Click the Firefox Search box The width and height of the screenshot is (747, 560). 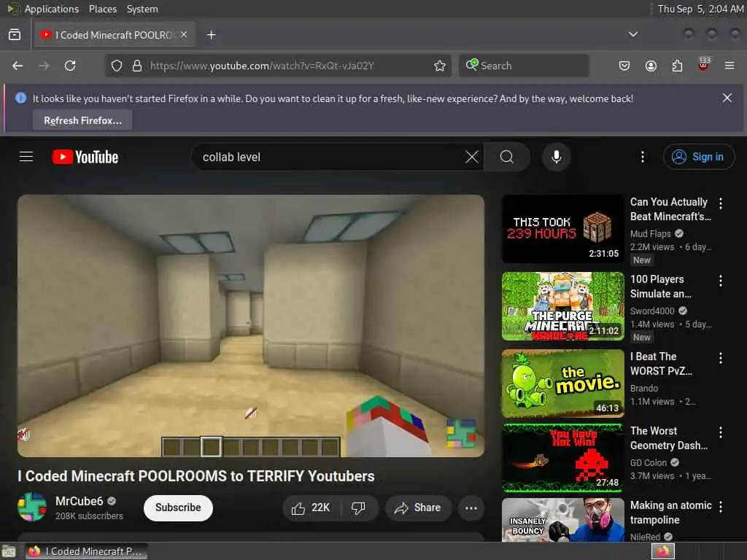pyautogui.click(x=524, y=66)
